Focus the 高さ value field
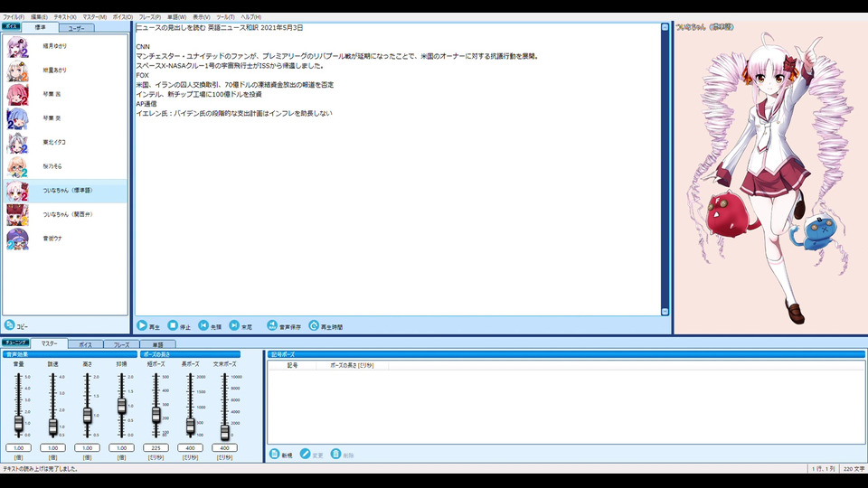Viewport: 868px width, 488px height. [87, 447]
